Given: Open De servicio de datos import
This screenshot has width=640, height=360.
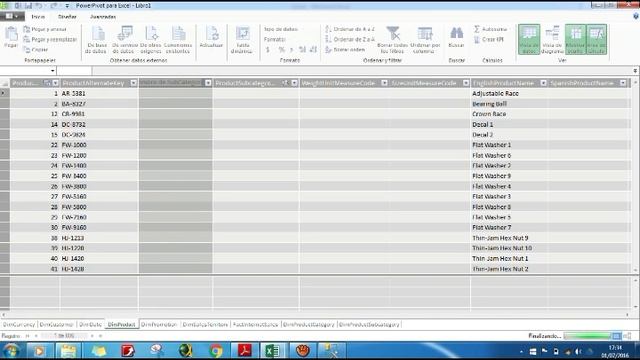Looking at the screenshot, I should pyautogui.click(x=125, y=40).
